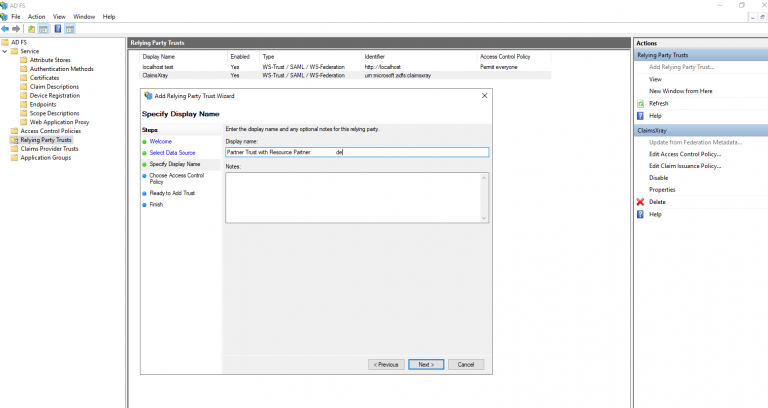
Task: Click the Application Groups folder icon
Action: [x=14, y=157]
